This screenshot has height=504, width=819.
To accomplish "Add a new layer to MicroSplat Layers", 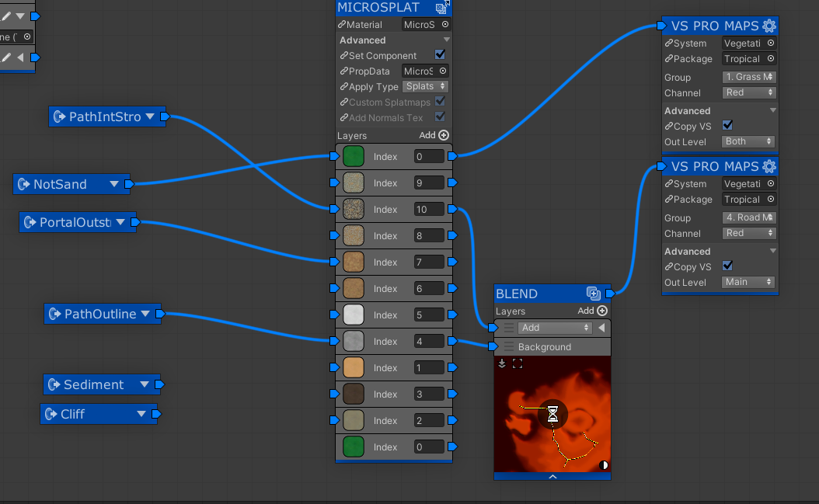I will click(434, 135).
